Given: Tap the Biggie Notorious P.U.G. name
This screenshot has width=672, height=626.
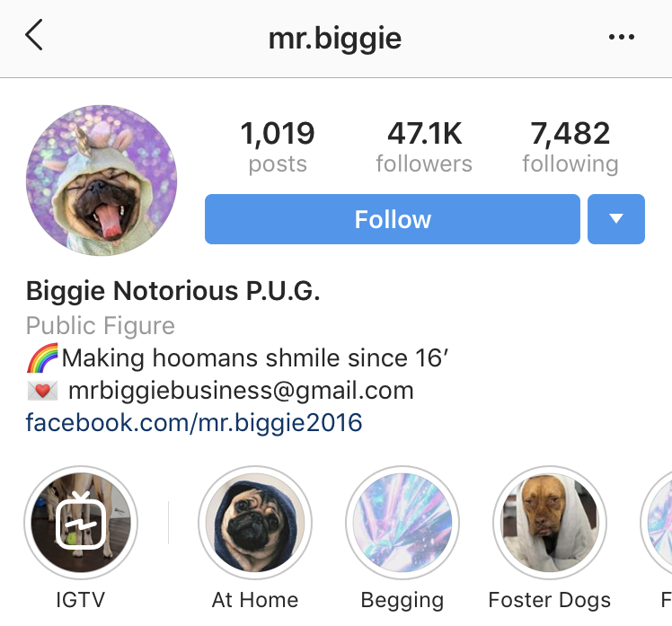Looking at the screenshot, I should point(173,291).
